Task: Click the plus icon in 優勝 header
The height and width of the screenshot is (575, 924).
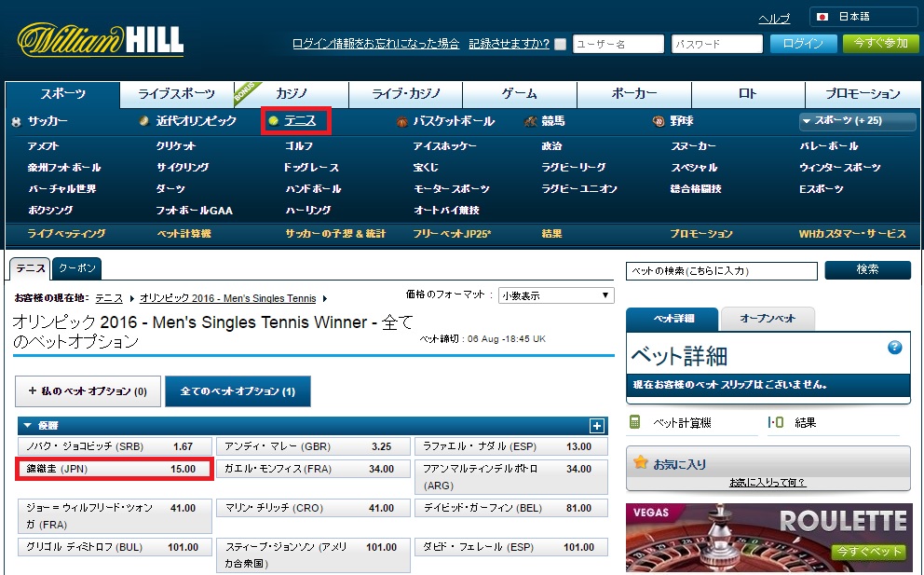Action: 597,426
